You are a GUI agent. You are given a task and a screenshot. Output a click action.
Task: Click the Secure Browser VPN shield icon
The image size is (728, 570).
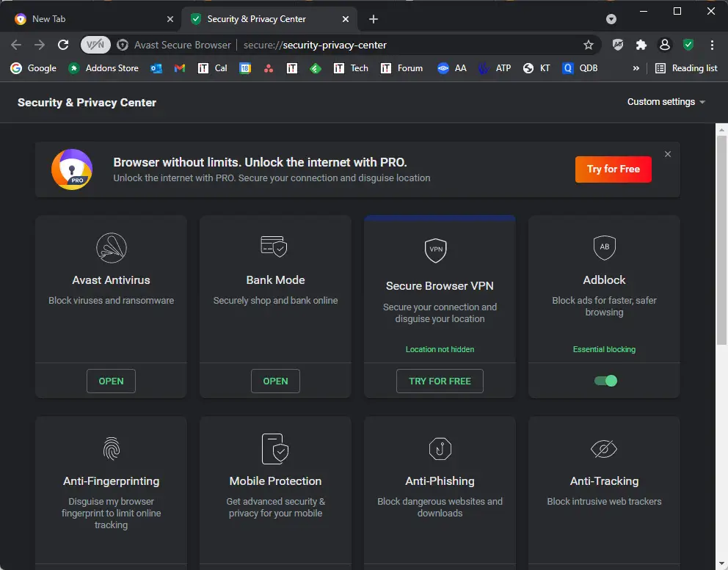tap(435, 250)
